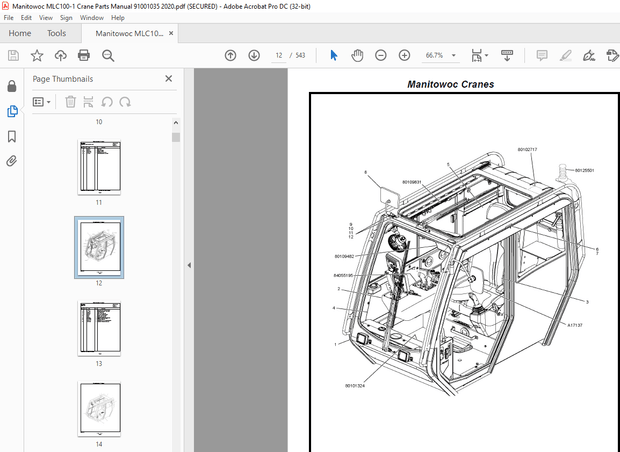Image resolution: width=620 pixels, height=452 pixels.
Task: Zoom out with minus icon
Action: [380, 55]
